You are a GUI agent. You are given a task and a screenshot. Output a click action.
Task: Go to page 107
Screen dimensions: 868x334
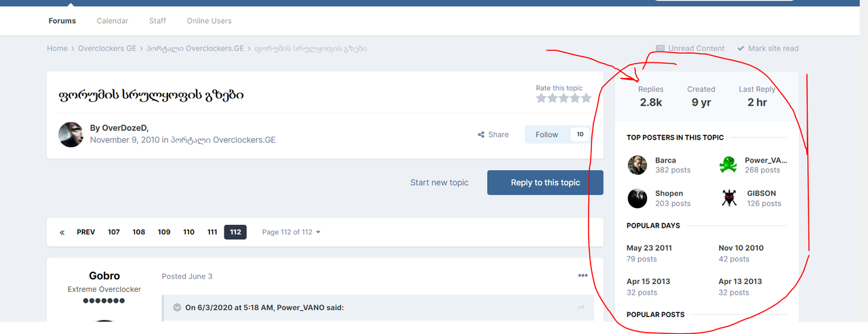click(114, 232)
